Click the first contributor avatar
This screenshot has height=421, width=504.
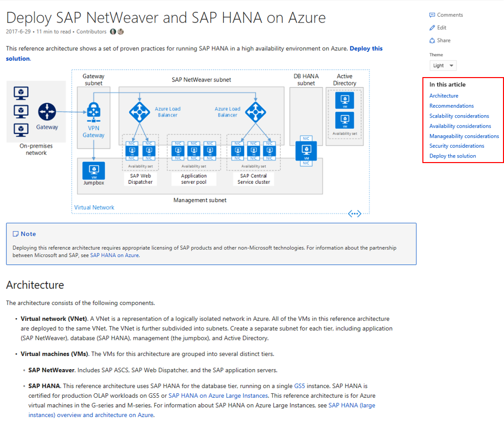click(113, 32)
